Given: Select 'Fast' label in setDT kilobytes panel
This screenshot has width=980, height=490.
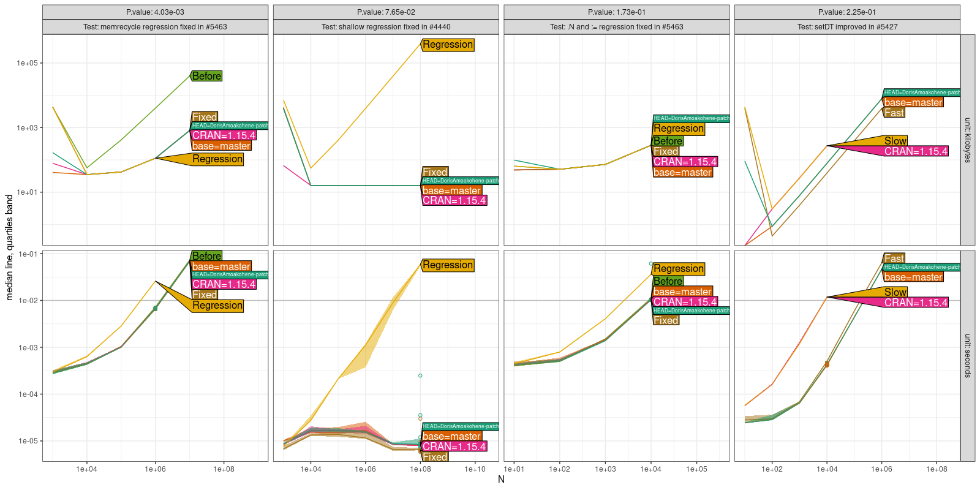Looking at the screenshot, I should (x=894, y=113).
